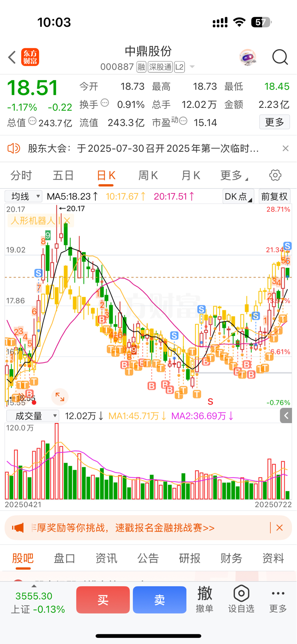This screenshot has width=297, height=644.
Task: Switch to 五日 chart tab
Action: pyautogui.click(x=63, y=176)
